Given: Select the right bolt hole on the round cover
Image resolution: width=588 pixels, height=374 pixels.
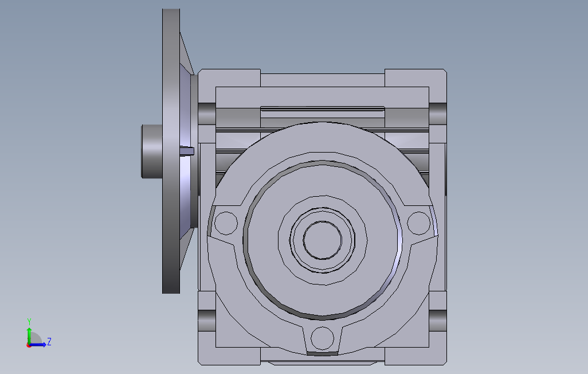Looking at the screenshot, I should 418,223.
